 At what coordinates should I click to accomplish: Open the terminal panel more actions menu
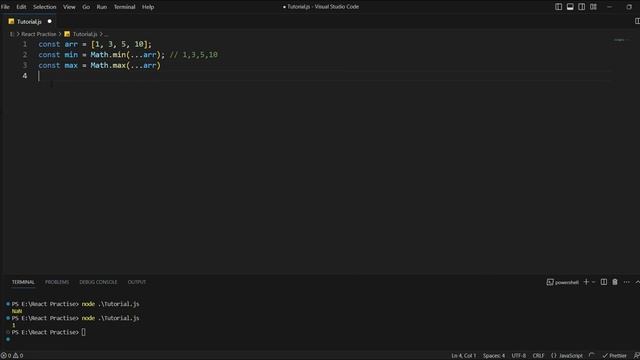point(627,282)
